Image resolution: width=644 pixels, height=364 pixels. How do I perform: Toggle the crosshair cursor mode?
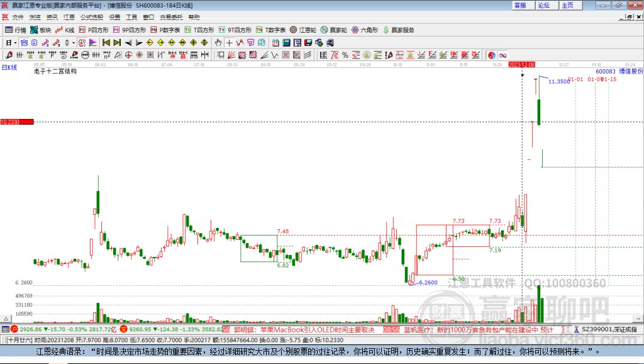[x=229, y=42]
